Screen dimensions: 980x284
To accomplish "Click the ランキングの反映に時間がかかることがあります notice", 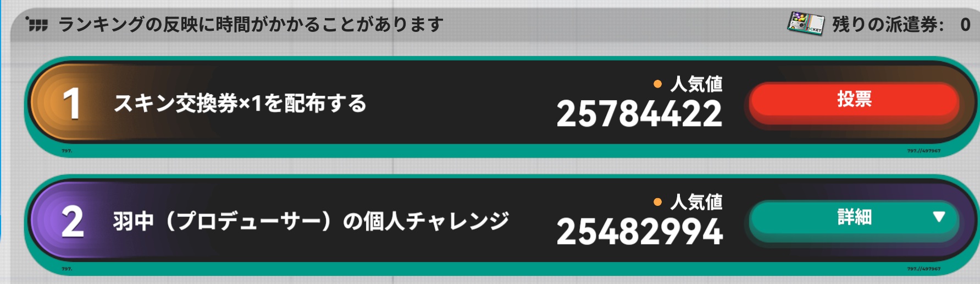I will (251, 24).
